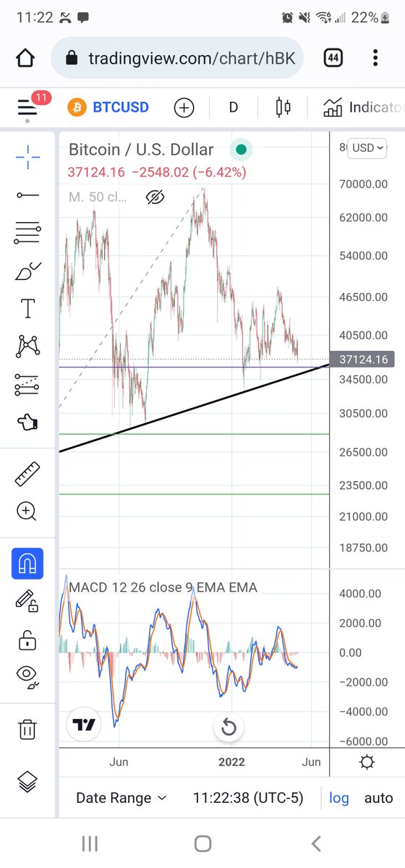Toggle lock all drawing tools padlock
This screenshot has height=868, width=405.
tap(27, 640)
